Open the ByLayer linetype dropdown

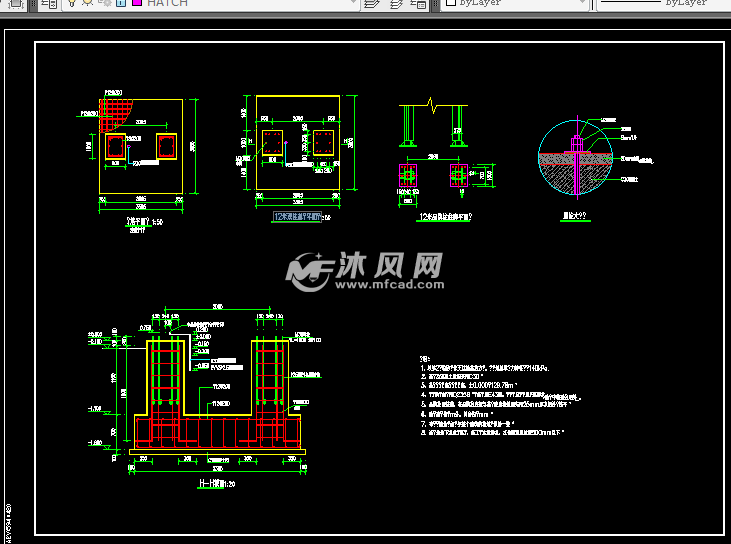664,3
